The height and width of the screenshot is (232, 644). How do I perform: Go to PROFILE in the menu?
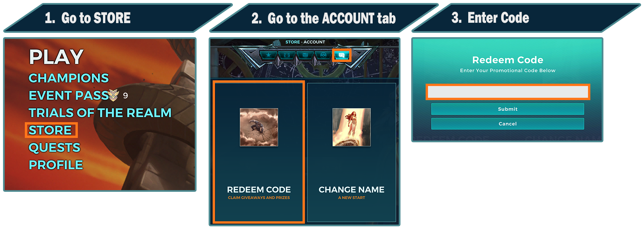pos(56,165)
